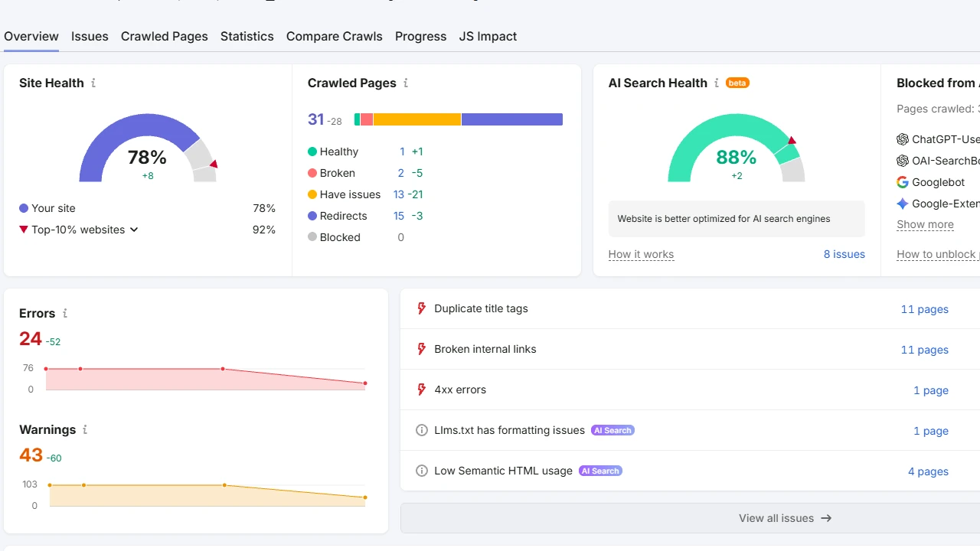Click the Broken pages count 2
The height and width of the screenshot is (551, 980).
point(401,173)
